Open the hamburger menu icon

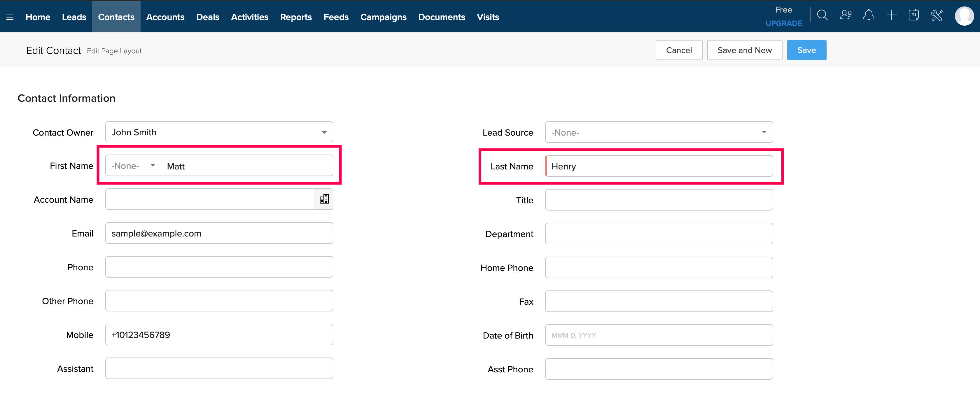pos(10,17)
